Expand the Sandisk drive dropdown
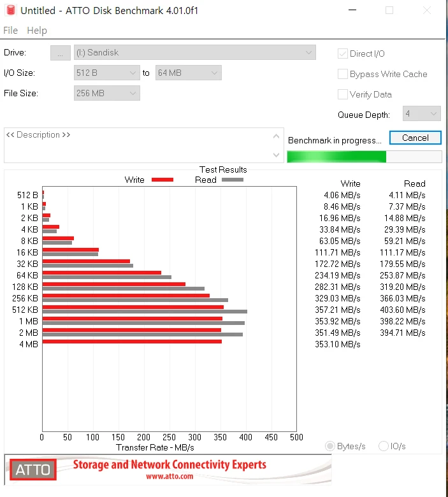 tap(194, 53)
